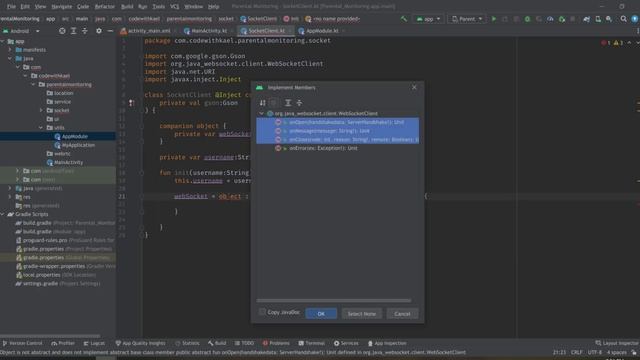
Task: Expand the socket package folder
Action: [x=41, y=110]
